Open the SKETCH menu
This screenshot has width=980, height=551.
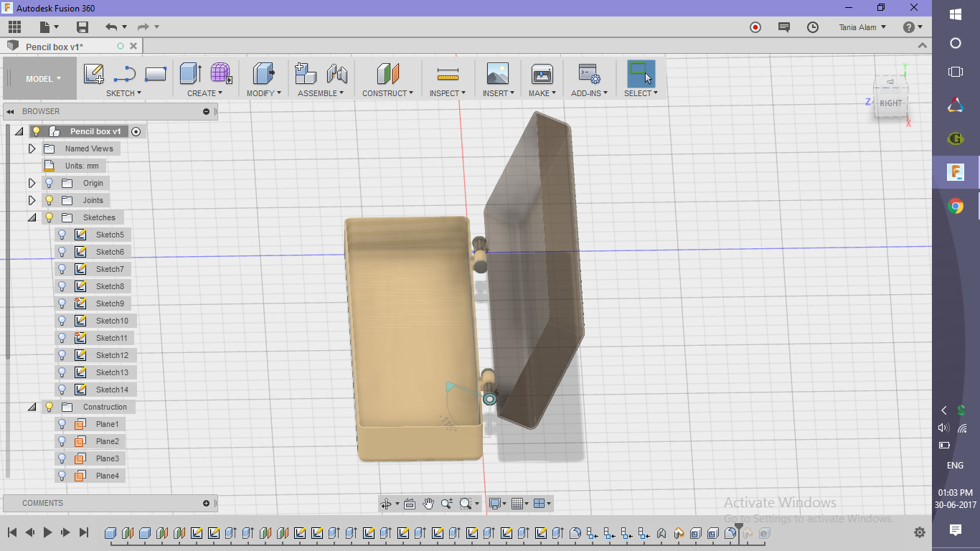pos(123,93)
